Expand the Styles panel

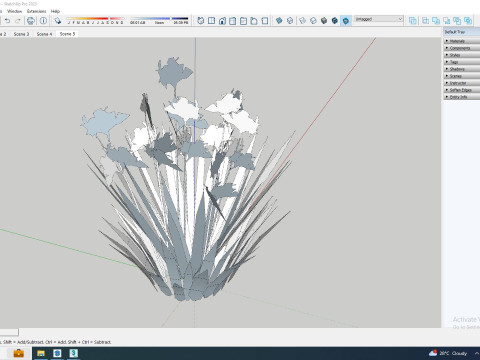(x=462, y=55)
